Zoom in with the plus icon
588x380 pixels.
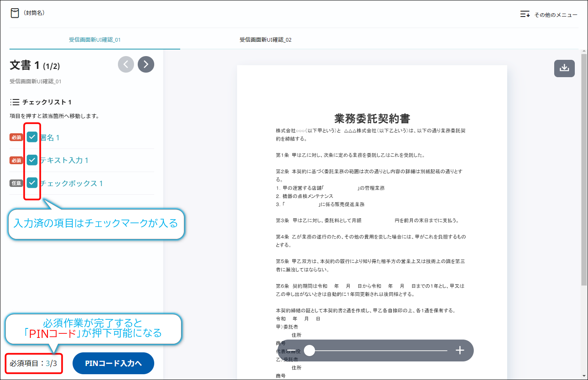[460, 351]
